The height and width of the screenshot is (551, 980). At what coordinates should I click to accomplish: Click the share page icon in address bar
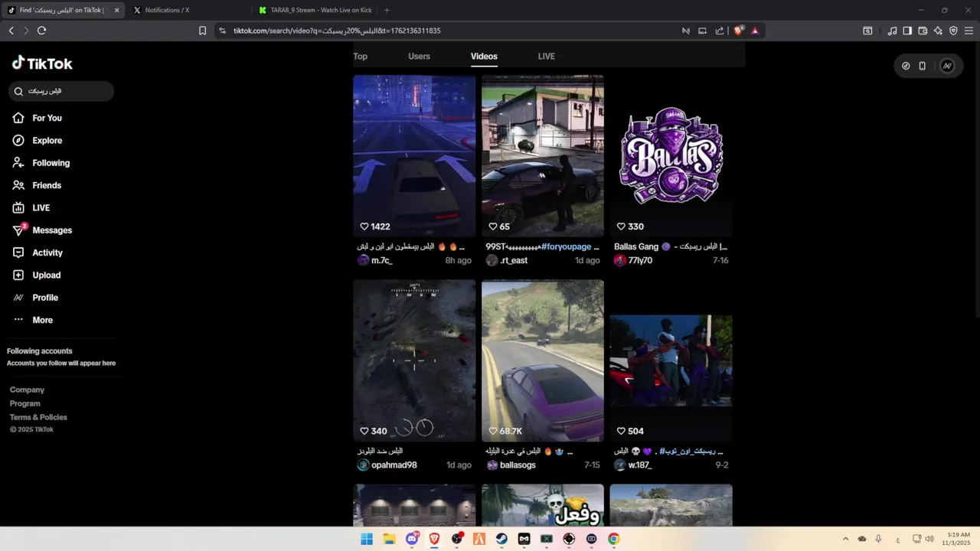click(x=720, y=31)
